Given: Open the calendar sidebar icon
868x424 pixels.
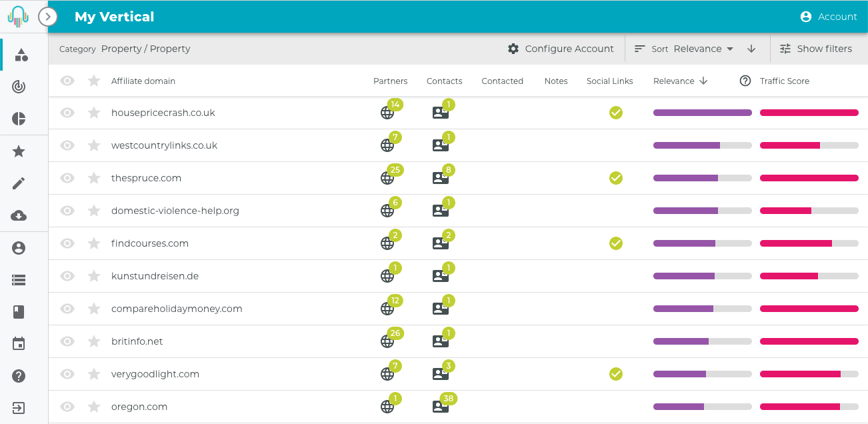Looking at the screenshot, I should pyautogui.click(x=19, y=344).
